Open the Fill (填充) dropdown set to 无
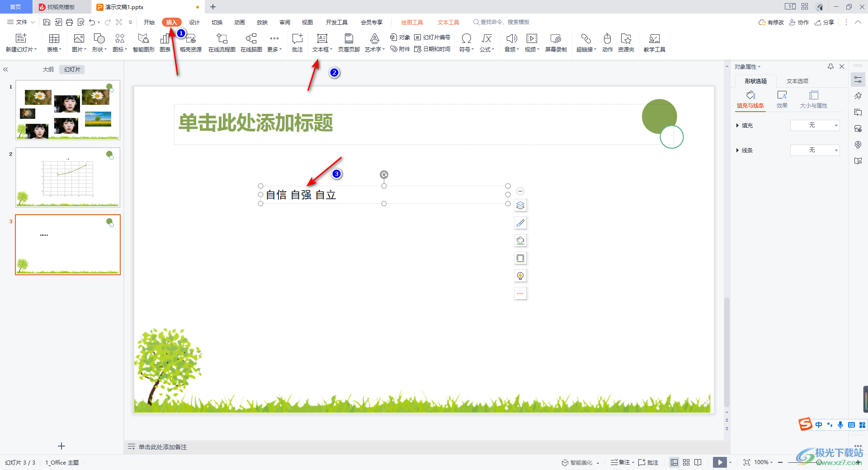Viewport: 868px width, 470px height. (815, 125)
